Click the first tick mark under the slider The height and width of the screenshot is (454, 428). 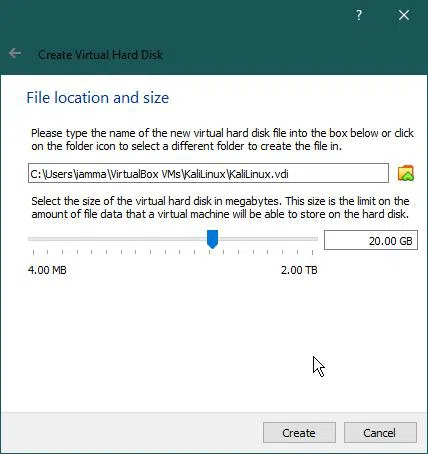pyautogui.click(x=33, y=252)
